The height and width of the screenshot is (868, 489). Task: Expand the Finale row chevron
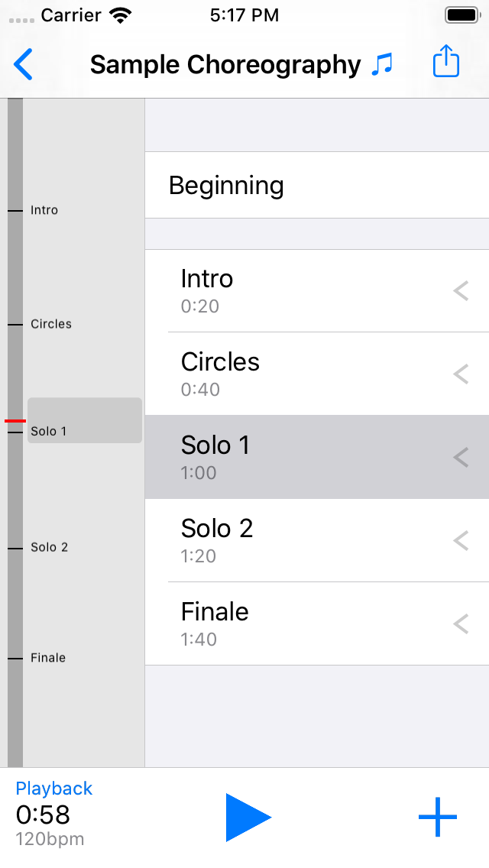(461, 624)
